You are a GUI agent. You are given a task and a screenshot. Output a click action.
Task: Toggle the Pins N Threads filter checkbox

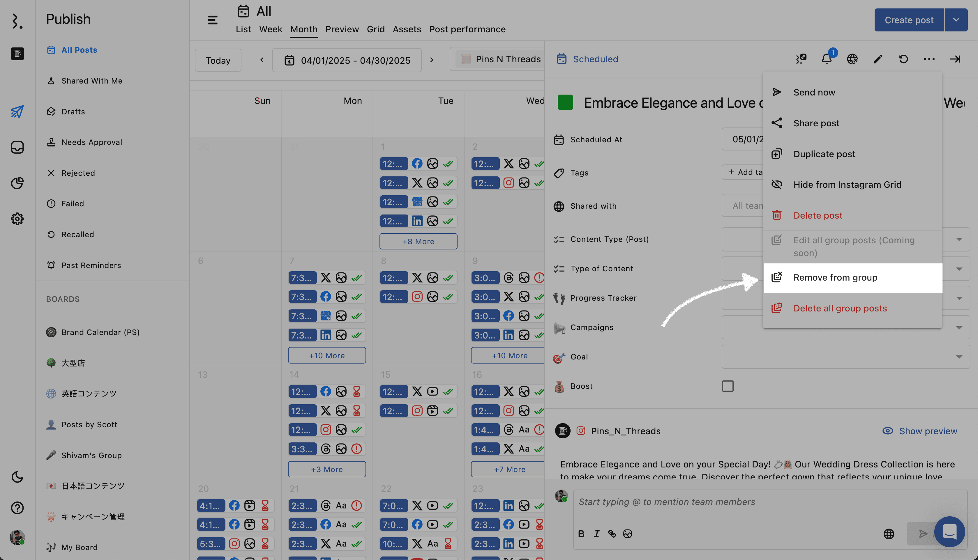click(466, 59)
